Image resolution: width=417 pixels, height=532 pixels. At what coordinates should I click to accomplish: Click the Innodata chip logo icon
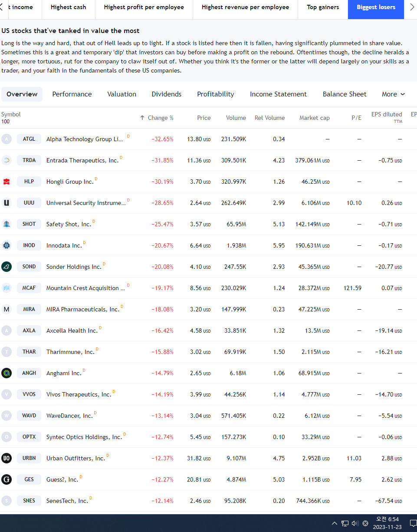tap(6, 245)
